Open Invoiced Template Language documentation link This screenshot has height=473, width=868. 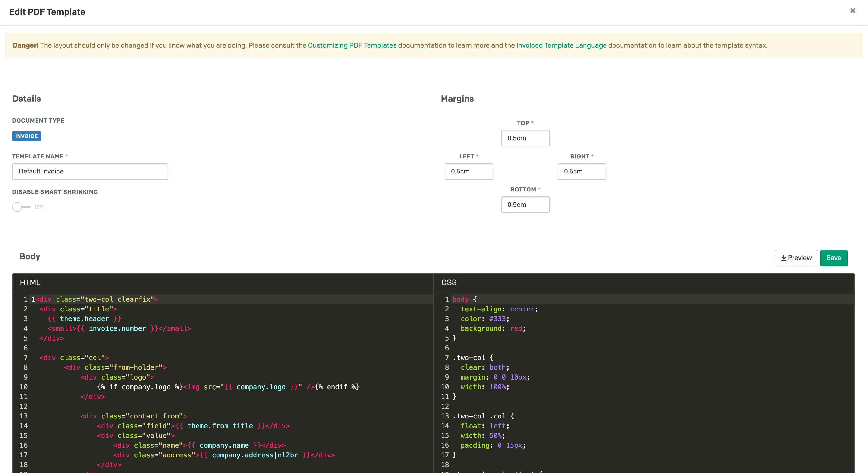click(561, 45)
